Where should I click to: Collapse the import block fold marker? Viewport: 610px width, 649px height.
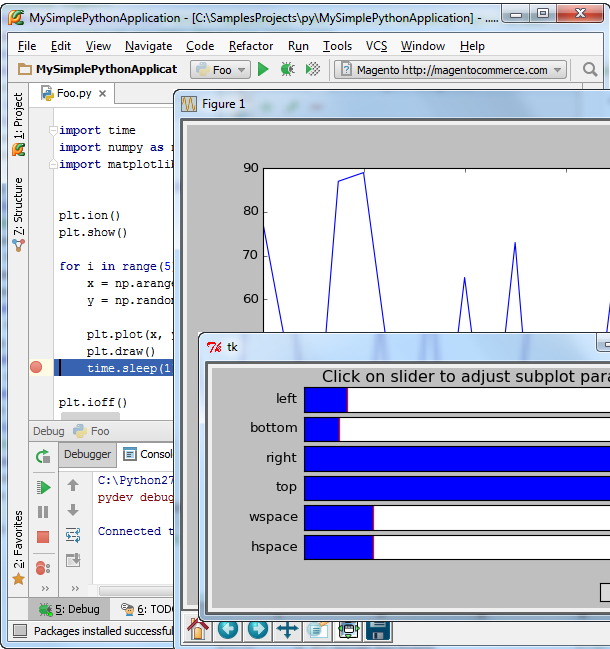pyautogui.click(x=53, y=130)
